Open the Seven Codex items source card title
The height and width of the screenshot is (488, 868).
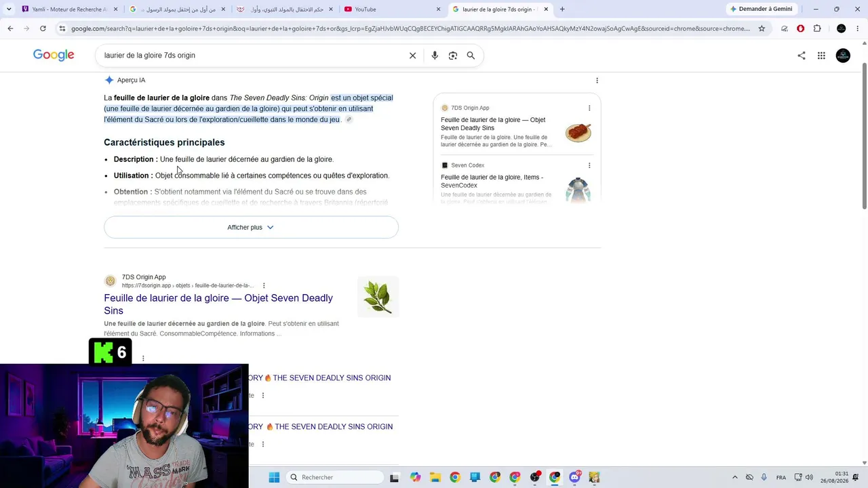(x=492, y=181)
